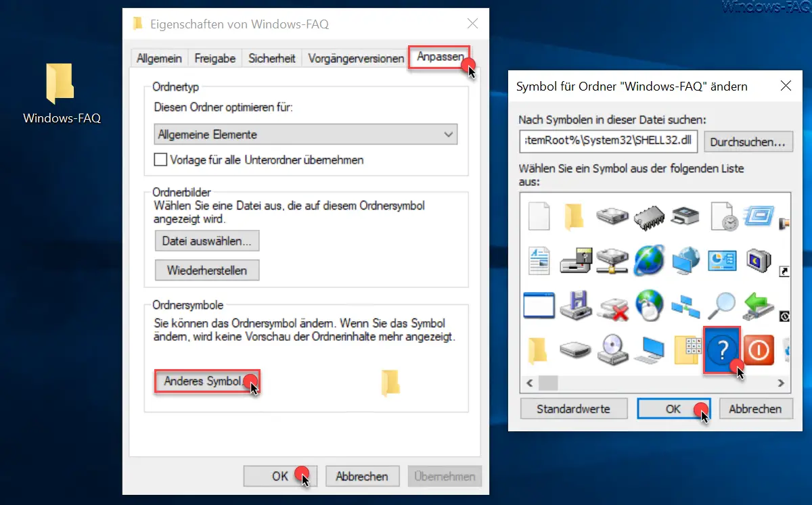The height and width of the screenshot is (505, 812).
Task: Click the icon list scroll-right arrow
Action: click(x=781, y=383)
